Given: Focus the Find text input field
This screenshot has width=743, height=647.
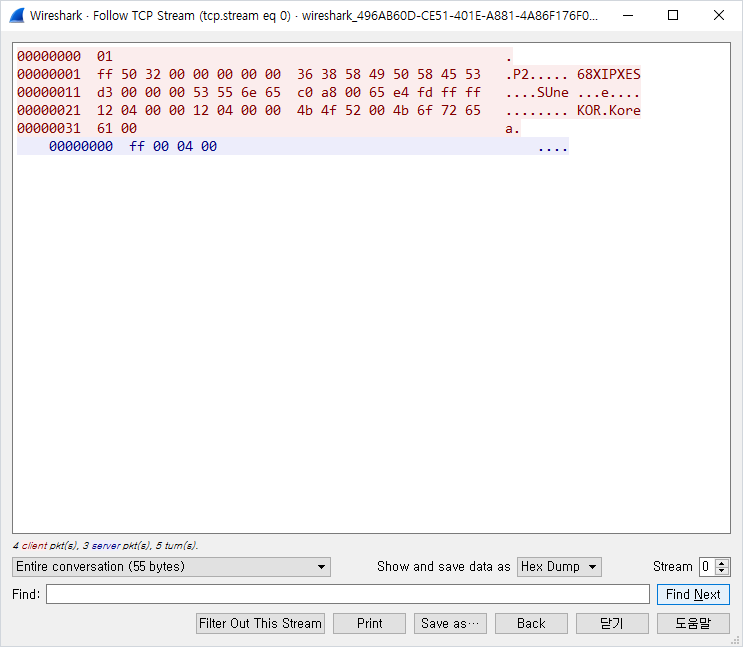Looking at the screenshot, I should [347, 594].
